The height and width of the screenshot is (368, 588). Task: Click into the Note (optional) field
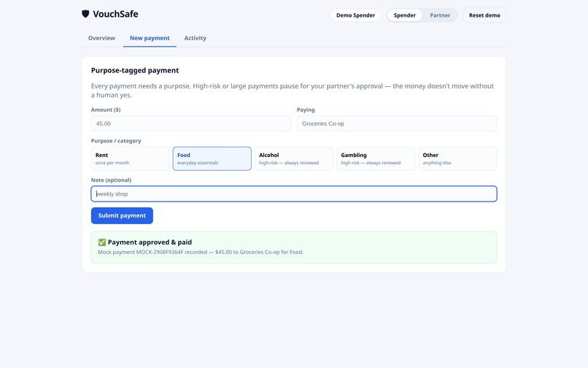pyautogui.click(x=294, y=193)
